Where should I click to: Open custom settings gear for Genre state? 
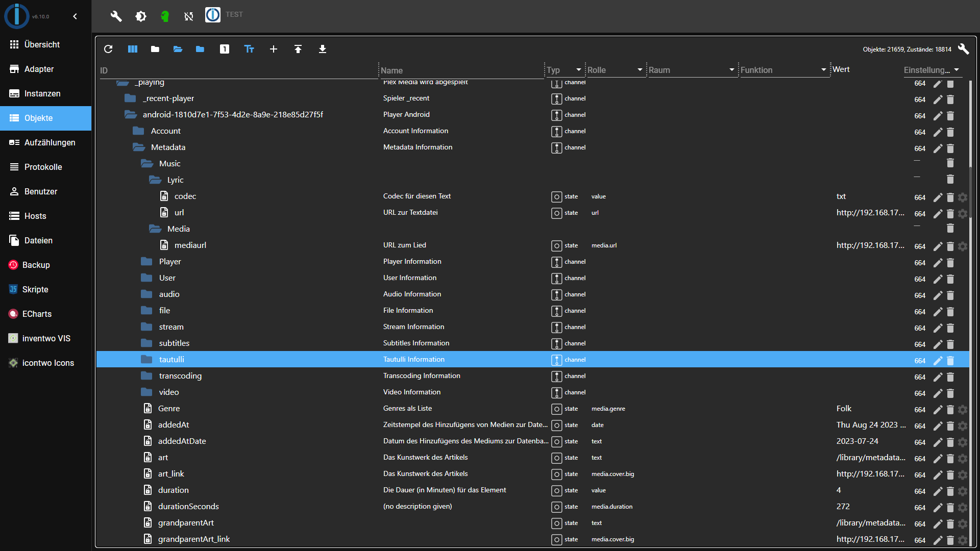(x=963, y=409)
